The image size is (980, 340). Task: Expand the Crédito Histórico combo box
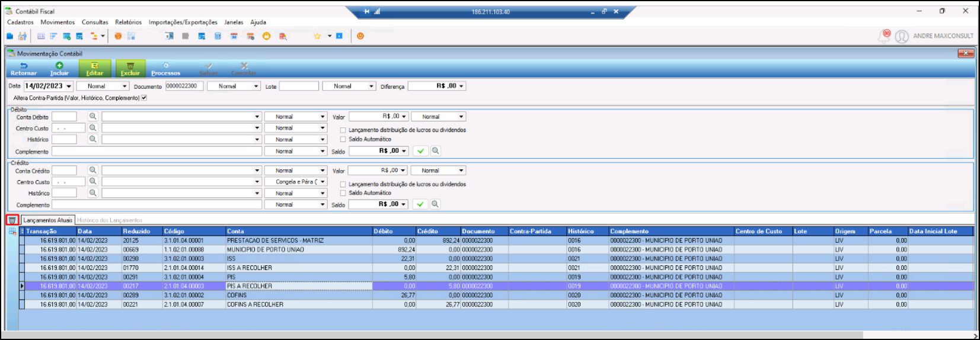257,193
